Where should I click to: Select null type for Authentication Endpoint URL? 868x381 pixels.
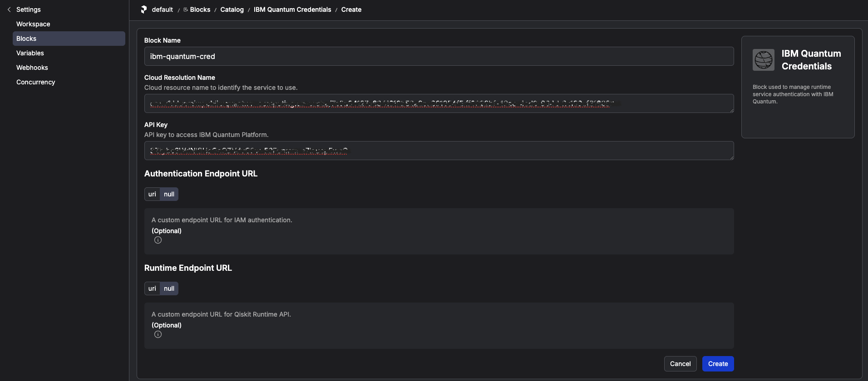(169, 194)
